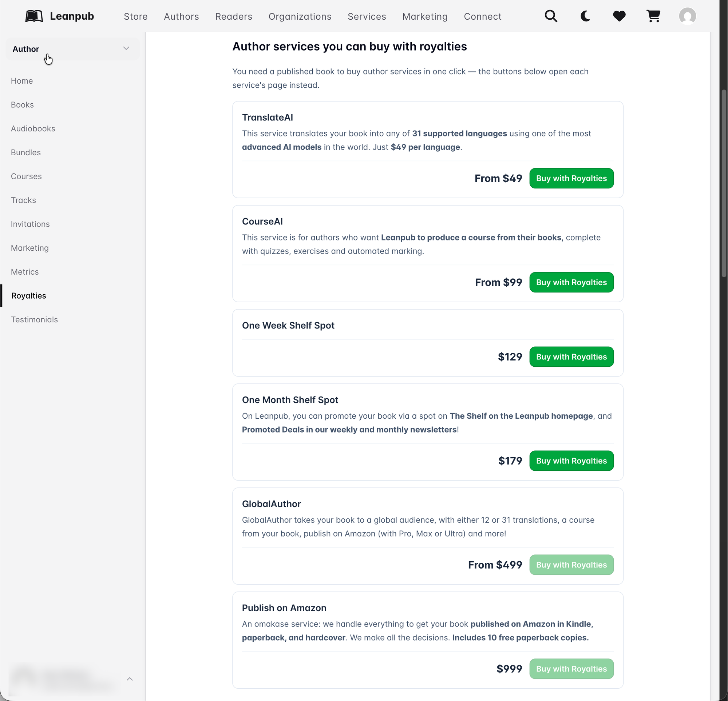The image size is (728, 701).
Task: Buy One Week Shelf Spot with royalties
Action: (x=571, y=357)
